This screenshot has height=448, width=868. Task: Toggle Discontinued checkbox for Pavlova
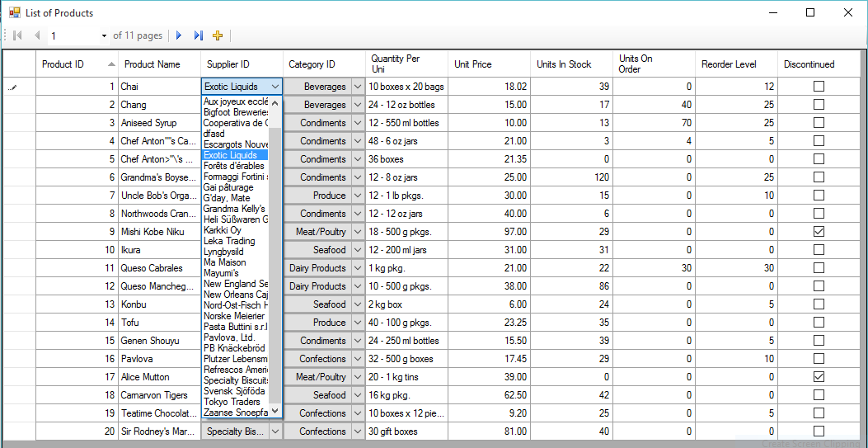coord(819,358)
